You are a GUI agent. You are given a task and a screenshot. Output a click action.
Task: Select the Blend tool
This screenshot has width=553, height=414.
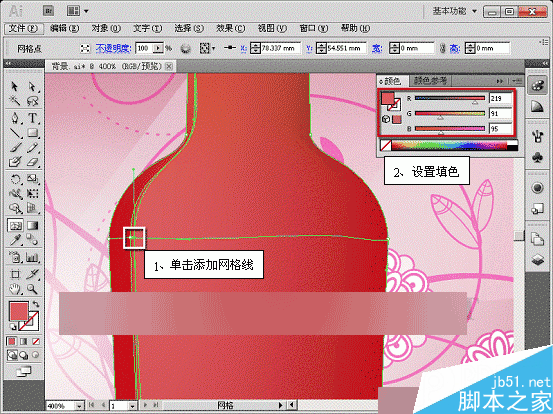pos(32,240)
